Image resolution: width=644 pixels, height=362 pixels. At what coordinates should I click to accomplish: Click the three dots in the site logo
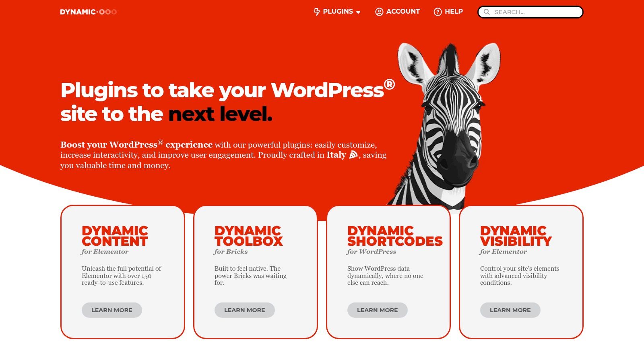point(109,12)
